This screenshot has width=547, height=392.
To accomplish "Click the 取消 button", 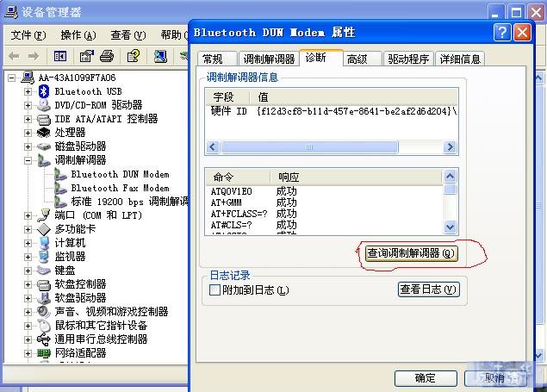I will 495,378.
